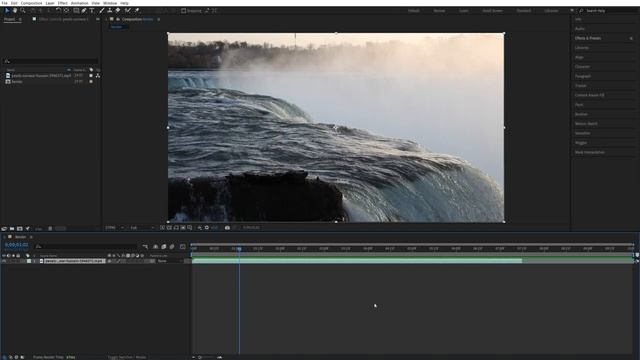640x360 pixels.
Task: Toggle the Snapping checkbox
Action: pyautogui.click(x=184, y=11)
